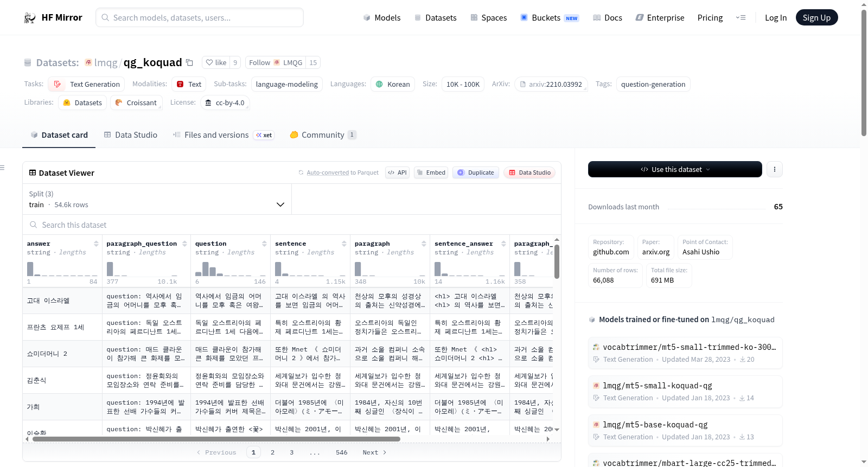Open Data Studio from the viewer header
This screenshot has height=467, width=868.
[x=529, y=172]
